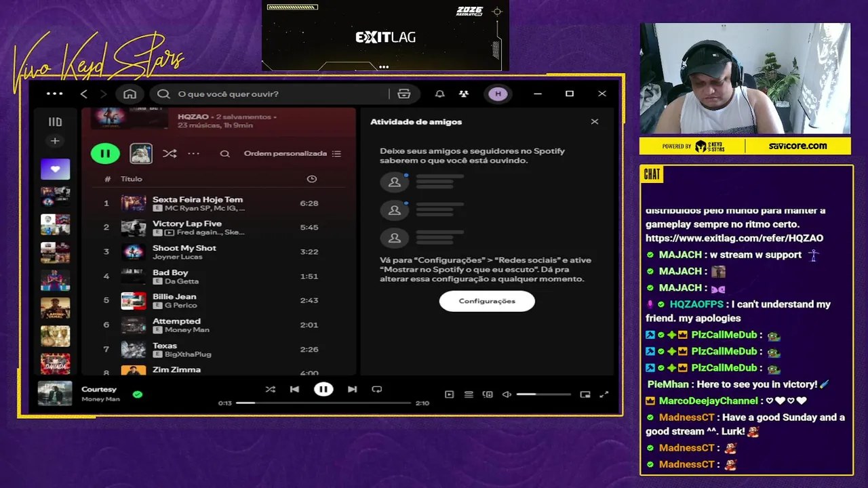Open the Spotify Home button
The image size is (868, 488).
point(130,94)
